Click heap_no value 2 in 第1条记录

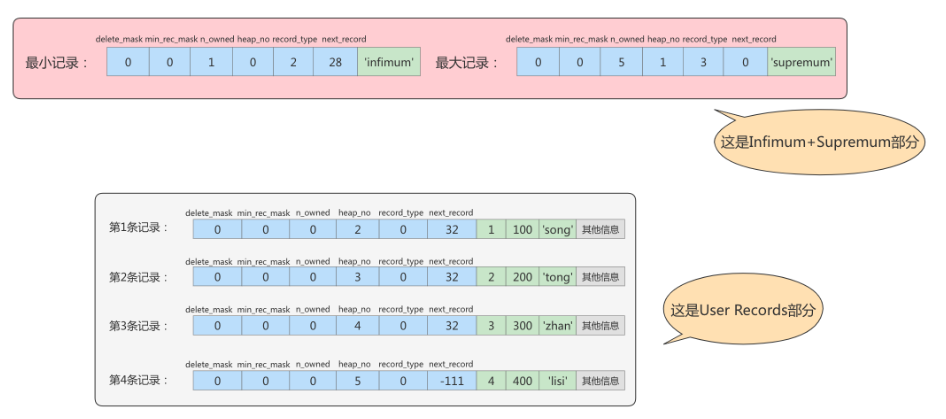click(358, 229)
